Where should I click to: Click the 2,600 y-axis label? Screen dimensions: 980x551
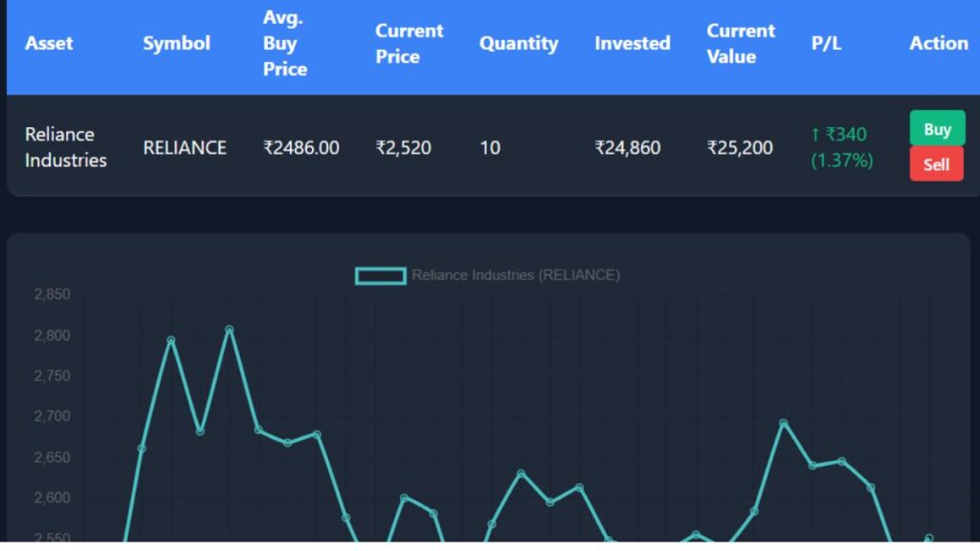click(x=52, y=497)
